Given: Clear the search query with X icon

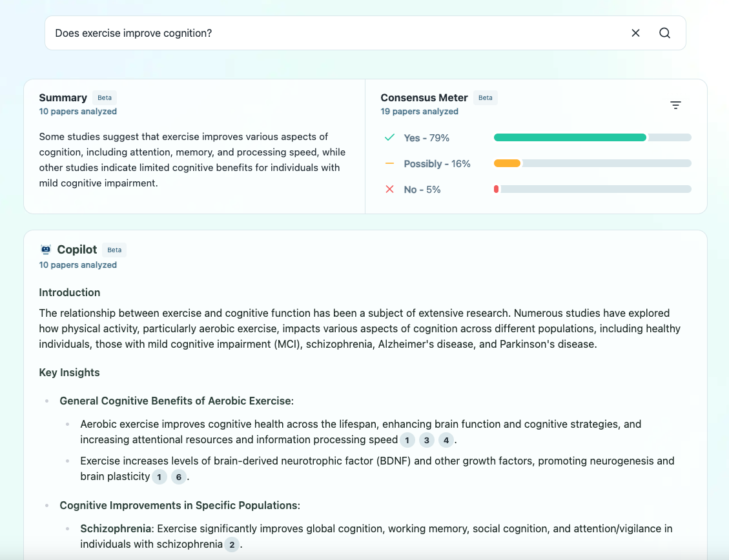Looking at the screenshot, I should [635, 33].
